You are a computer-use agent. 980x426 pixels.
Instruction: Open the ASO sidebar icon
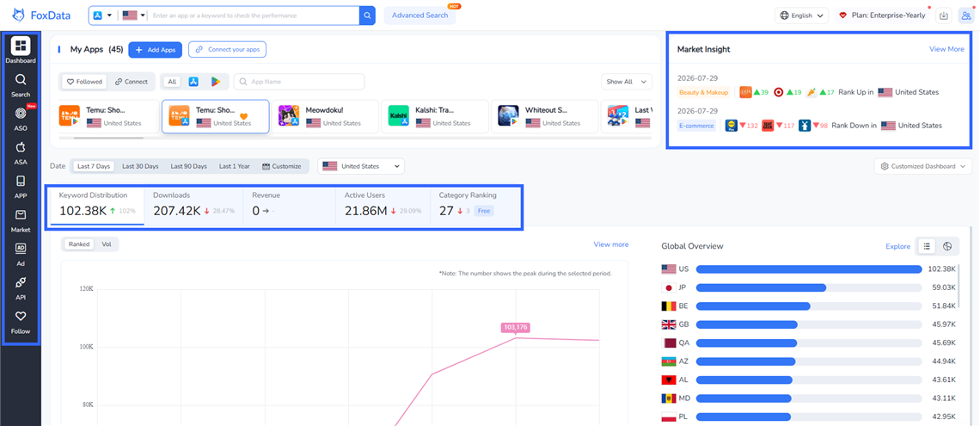(x=21, y=114)
